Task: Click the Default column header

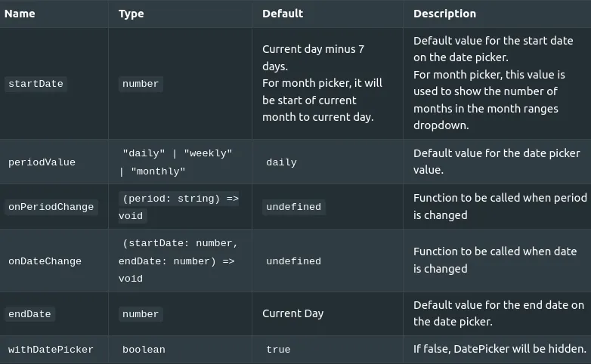Action: [x=283, y=14]
